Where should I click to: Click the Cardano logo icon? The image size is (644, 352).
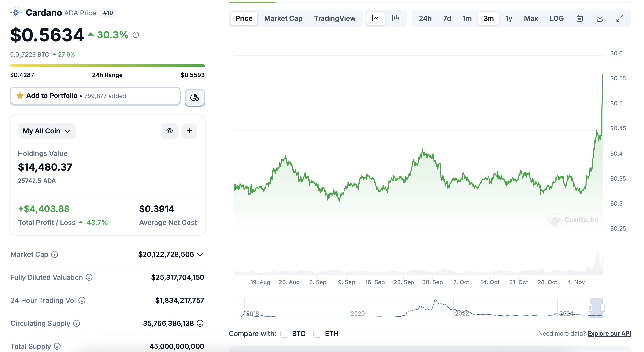(x=16, y=12)
